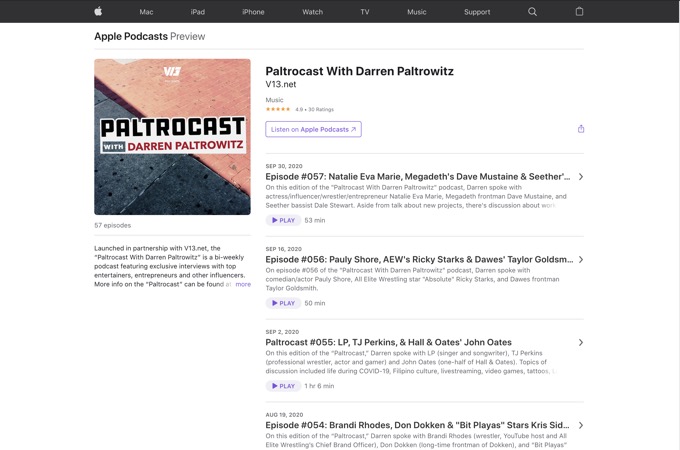
Task: Play Episode #056 Pauly Shore
Action: [x=283, y=303]
